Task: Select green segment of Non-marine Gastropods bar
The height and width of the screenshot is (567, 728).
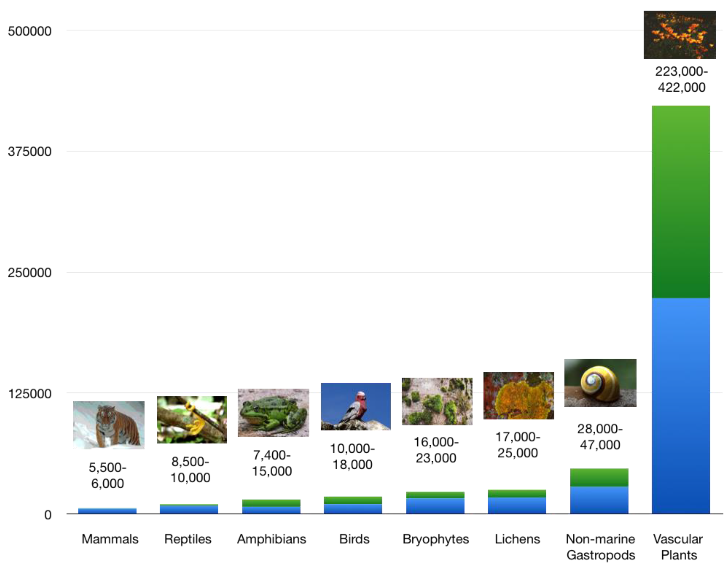Action: 599,477
